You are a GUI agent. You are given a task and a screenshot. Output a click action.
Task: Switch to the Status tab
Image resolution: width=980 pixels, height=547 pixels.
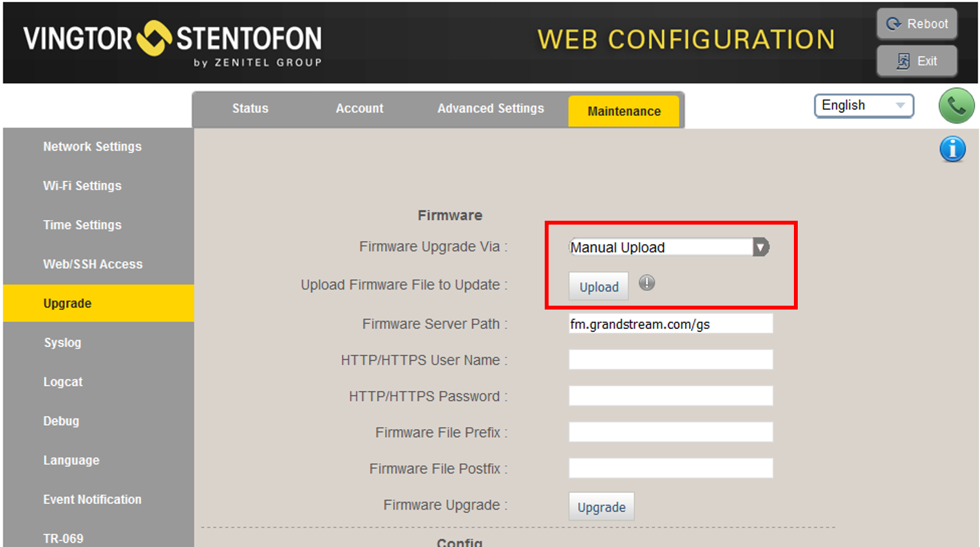coord(250,109)
